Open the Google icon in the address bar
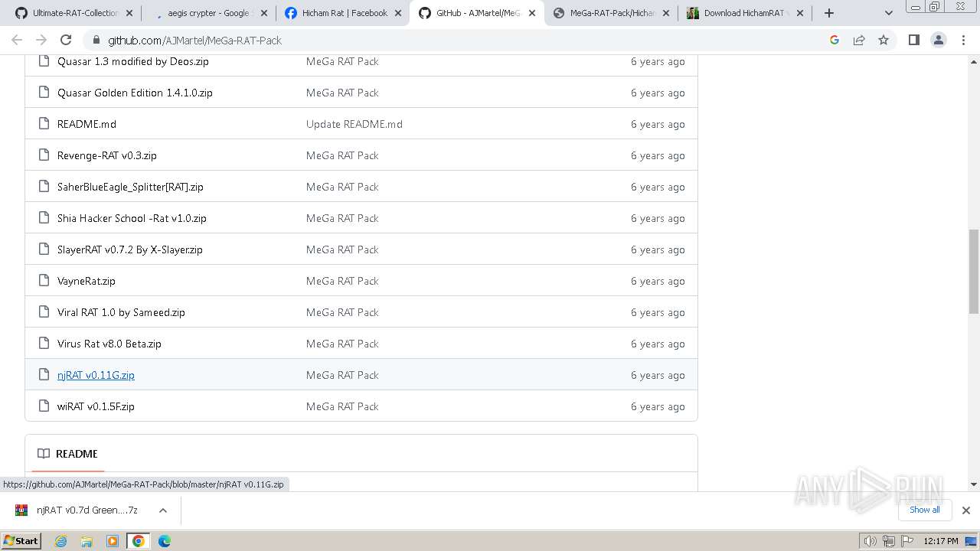The width and height of the screenshot is (980, 551). pyautogui.click(x=835, y=40)
